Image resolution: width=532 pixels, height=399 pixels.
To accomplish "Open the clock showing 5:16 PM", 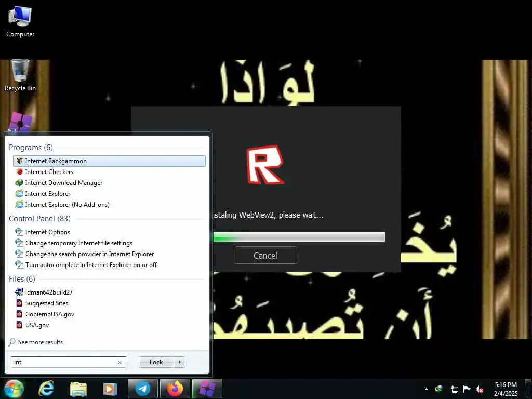I will 506,389.
